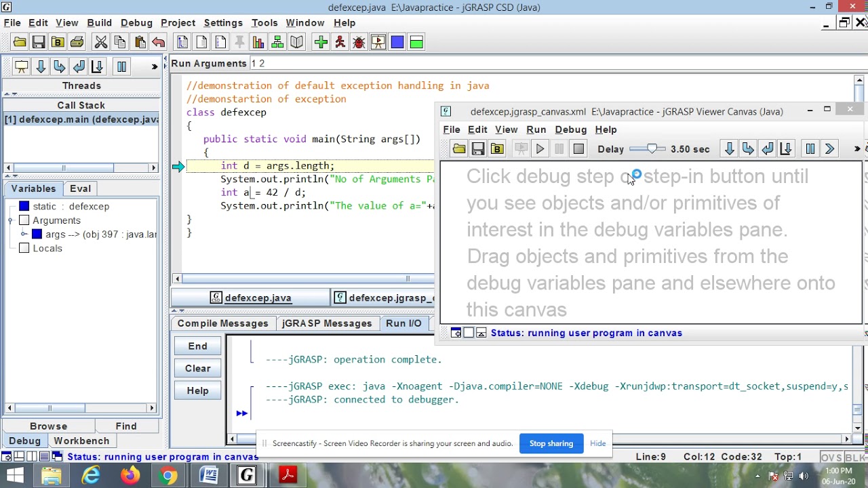
Task: Pause program in main debug panel
Action: (121, 66)
